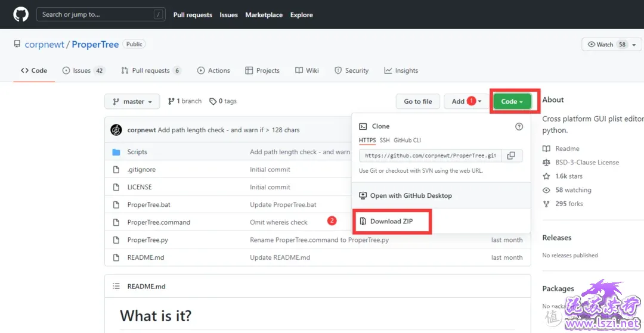Image resolution: width=644 pixels, height=333 pixels.
Task: Open the Update README.md commit message
Action: coord(280,257)
